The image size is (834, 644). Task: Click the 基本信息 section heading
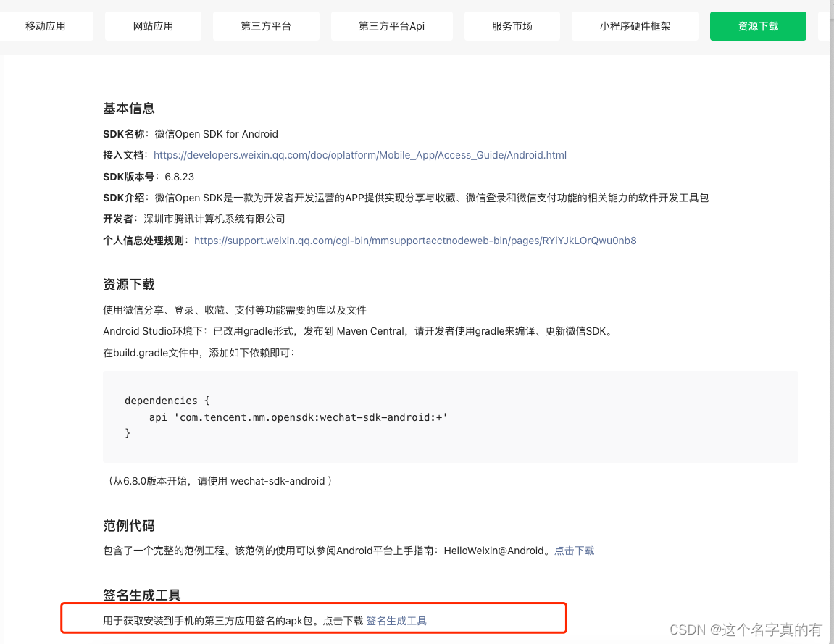click(x=129, y=109)
